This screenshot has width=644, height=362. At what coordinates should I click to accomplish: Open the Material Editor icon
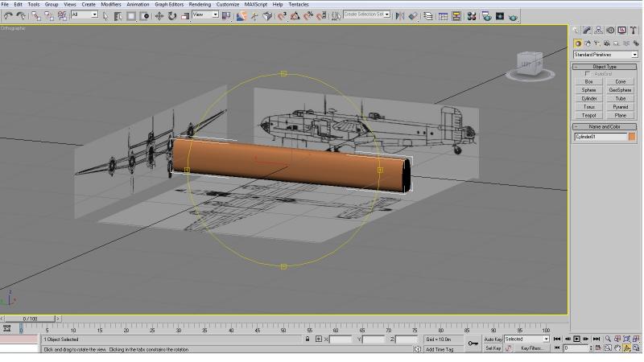tap(472, 16)
